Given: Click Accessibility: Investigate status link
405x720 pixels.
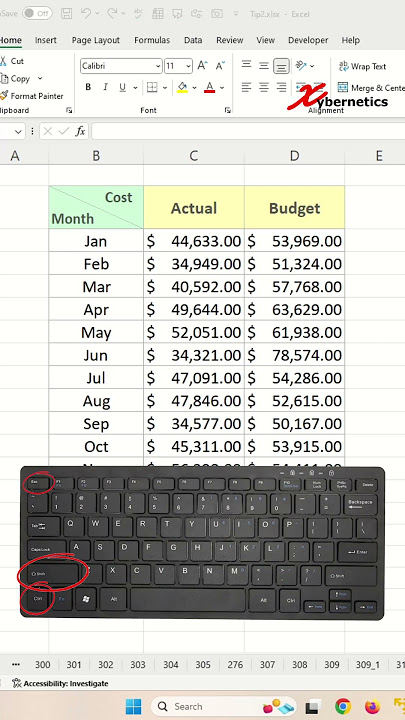Looking at the screenshot, I should coord(61,683).
